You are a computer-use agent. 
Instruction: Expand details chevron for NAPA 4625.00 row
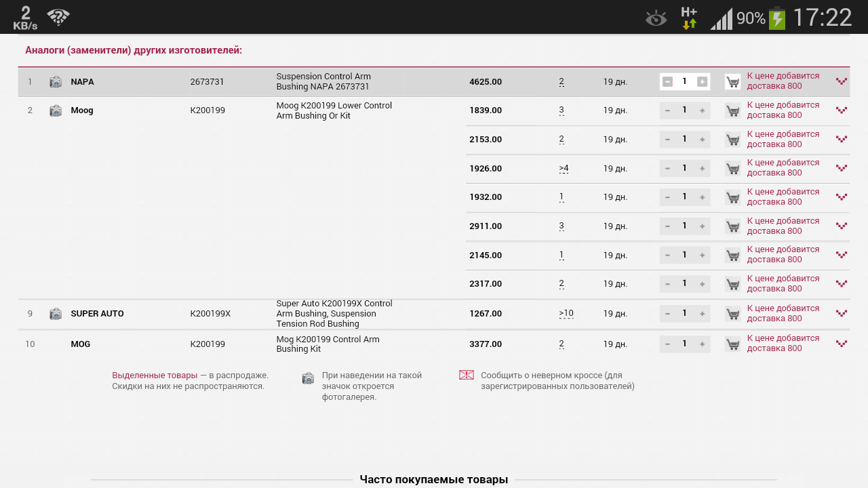point(842,81)
